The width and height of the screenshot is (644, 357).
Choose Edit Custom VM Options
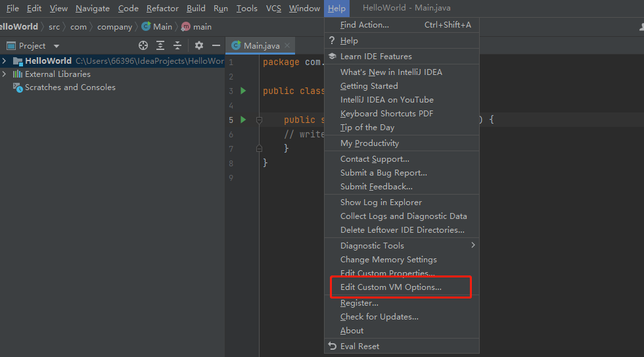pyautogui.click(x=402, y=287)
